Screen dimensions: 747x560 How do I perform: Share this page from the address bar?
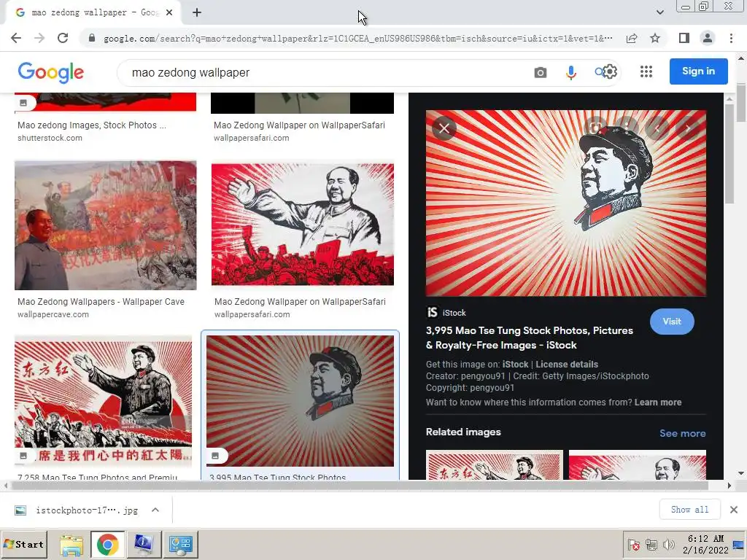click(632, 38)
